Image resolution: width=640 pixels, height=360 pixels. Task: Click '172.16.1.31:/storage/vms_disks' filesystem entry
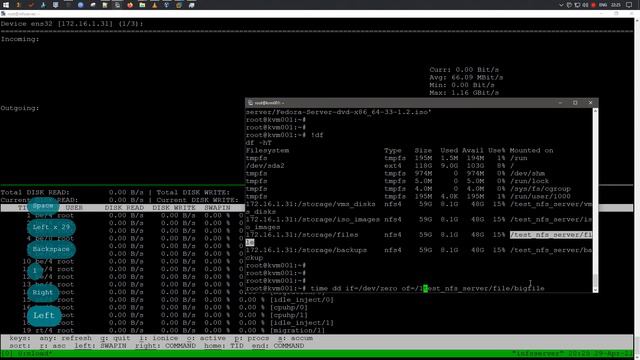coord(310,204)
